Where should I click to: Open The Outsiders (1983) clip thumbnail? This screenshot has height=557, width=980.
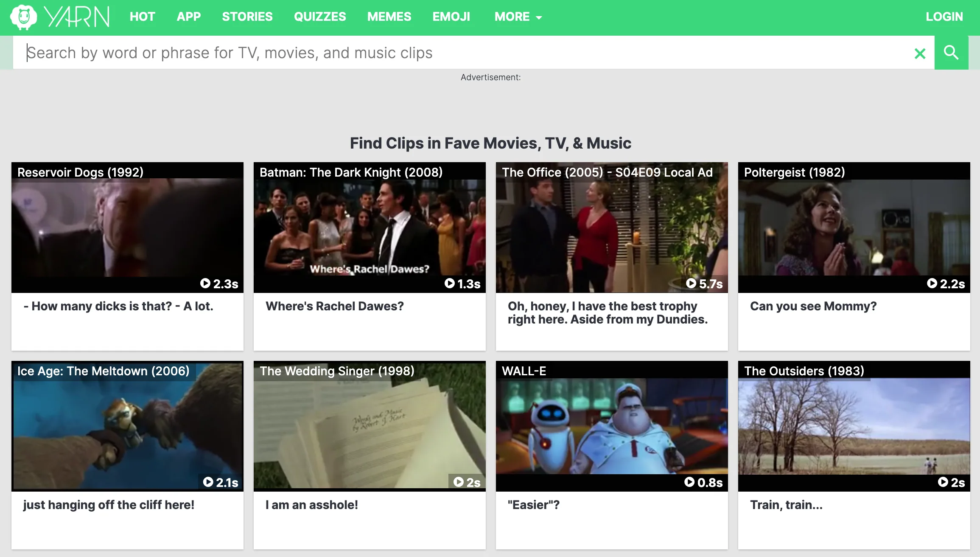tap(854, 426)
